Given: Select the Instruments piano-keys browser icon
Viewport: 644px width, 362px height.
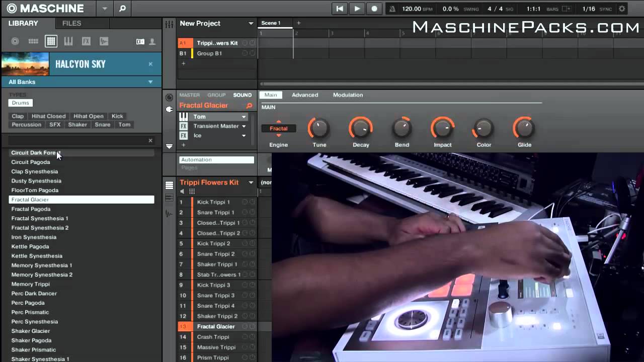Looking at the screenshot, I should pos(68,41).
